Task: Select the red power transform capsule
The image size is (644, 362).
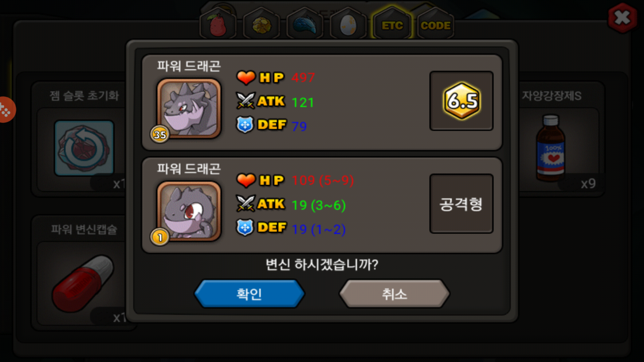Action: tap(83, 284)
